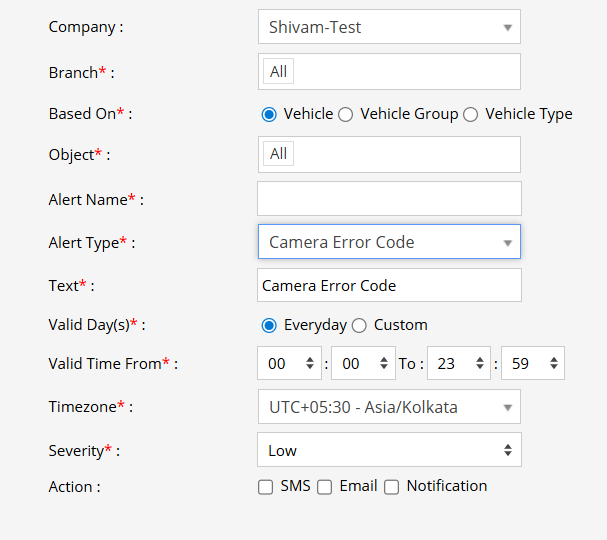Tick the Email action checkbox

325,487
